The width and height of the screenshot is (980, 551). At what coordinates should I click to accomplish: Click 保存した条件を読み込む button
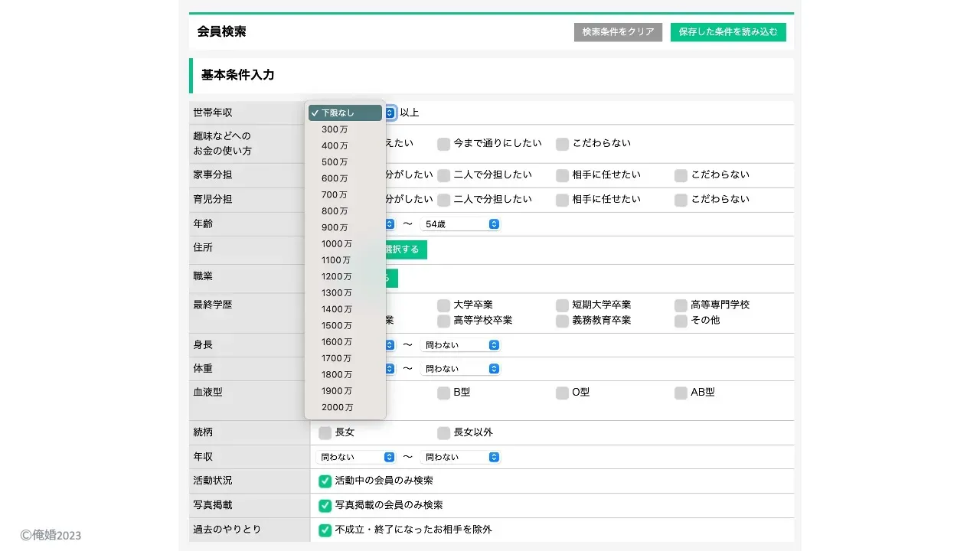(728, 32)
